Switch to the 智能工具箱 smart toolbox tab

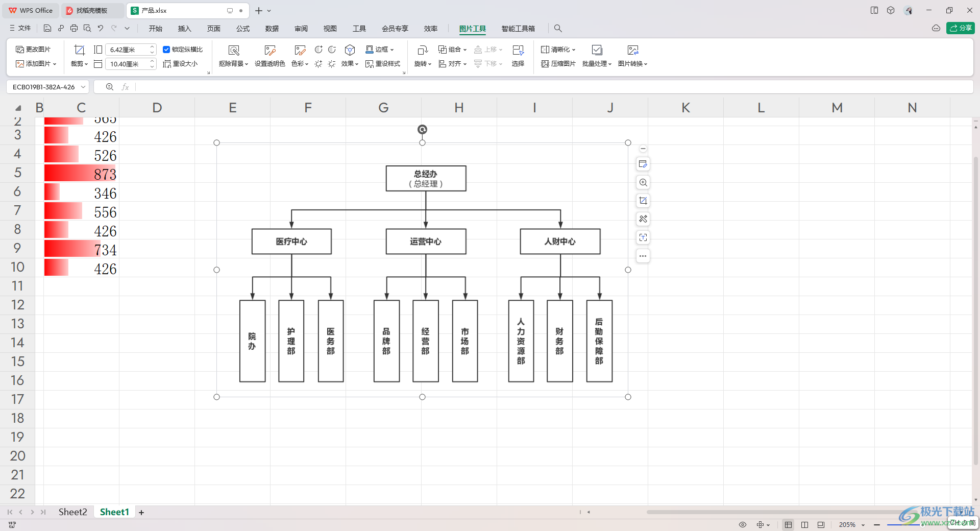click(518, 29)
